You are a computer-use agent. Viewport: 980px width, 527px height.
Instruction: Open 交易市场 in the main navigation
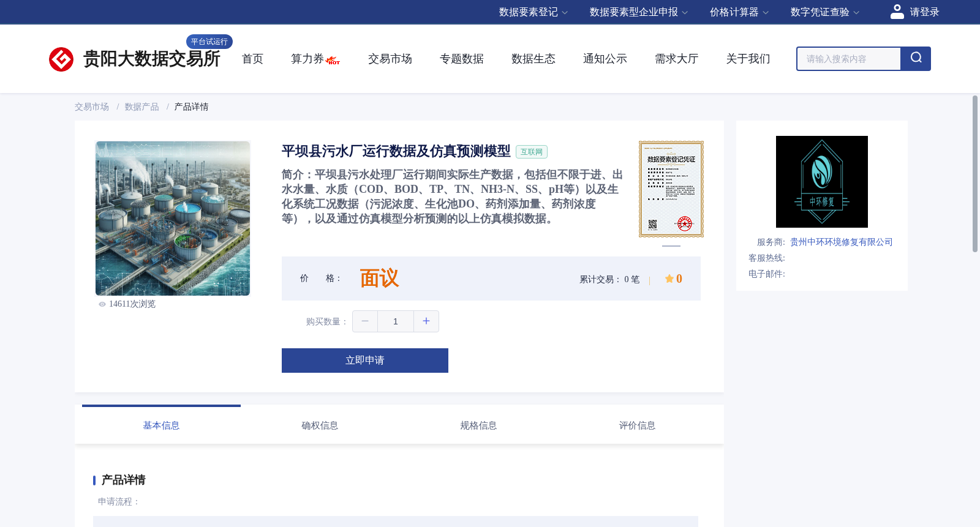(390, 59)
